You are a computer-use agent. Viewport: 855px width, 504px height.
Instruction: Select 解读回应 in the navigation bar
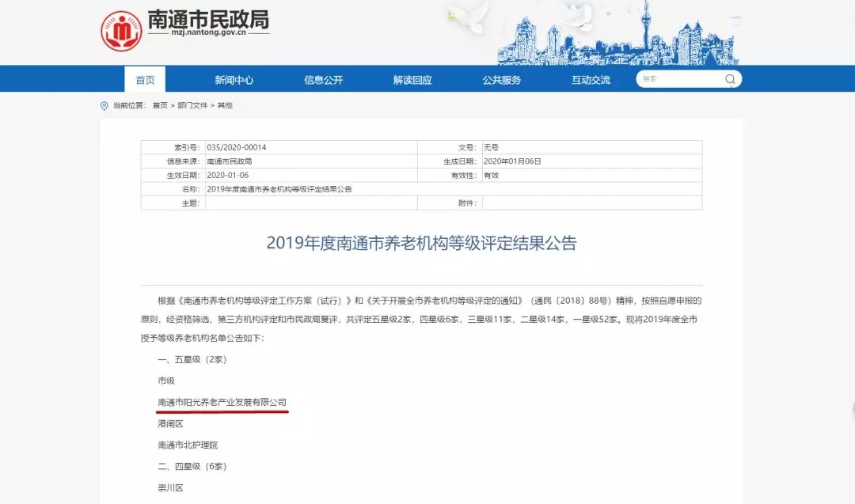412,80
